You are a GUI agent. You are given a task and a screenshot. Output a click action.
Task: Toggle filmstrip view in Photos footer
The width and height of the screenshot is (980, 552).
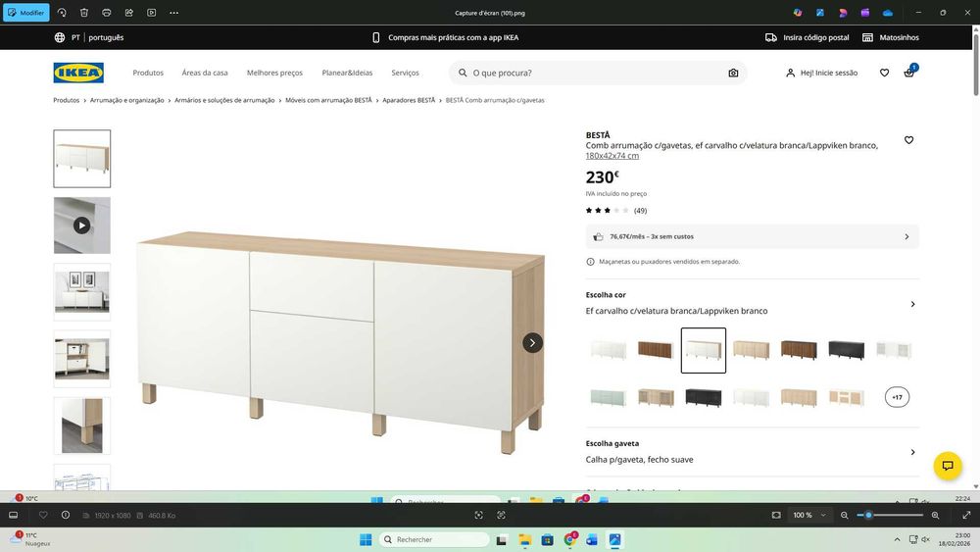(x=13, y=515)
